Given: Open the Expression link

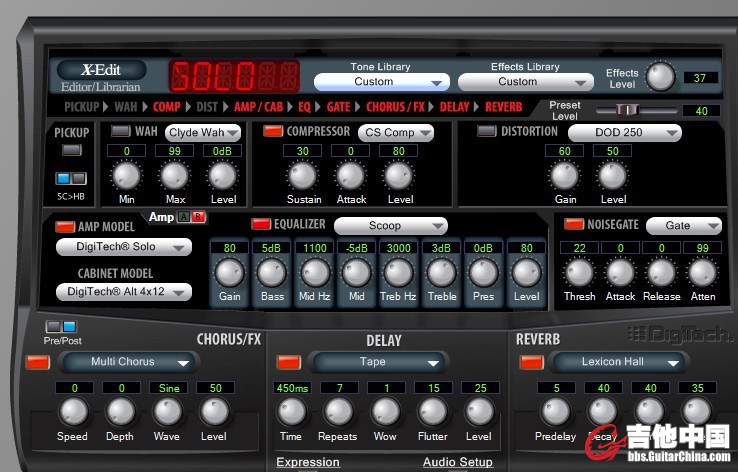Looking at the screenshot, I should click(308, 462).
